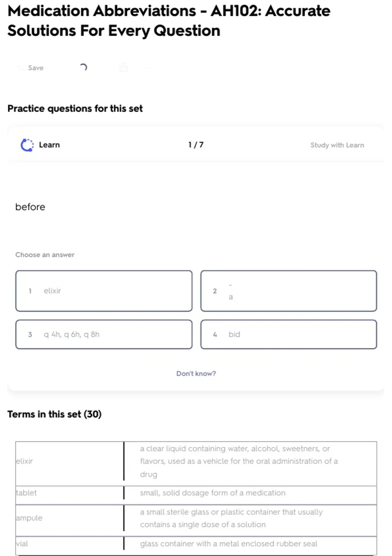
Task: Click the Don't know? link
Action: 196,374
